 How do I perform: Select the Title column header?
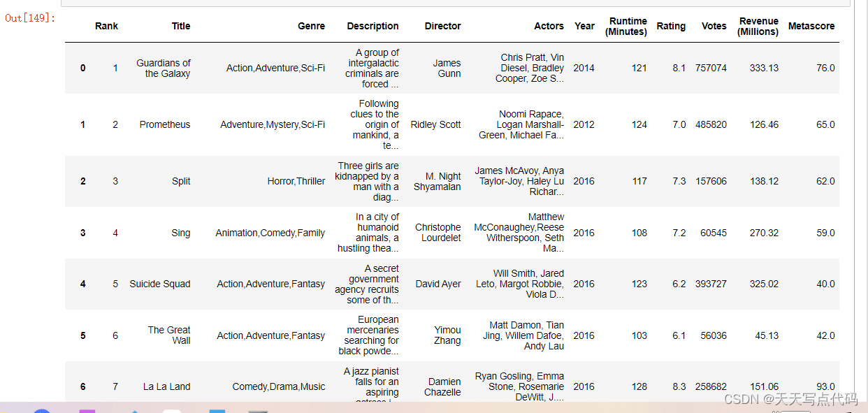pos(181,26)
